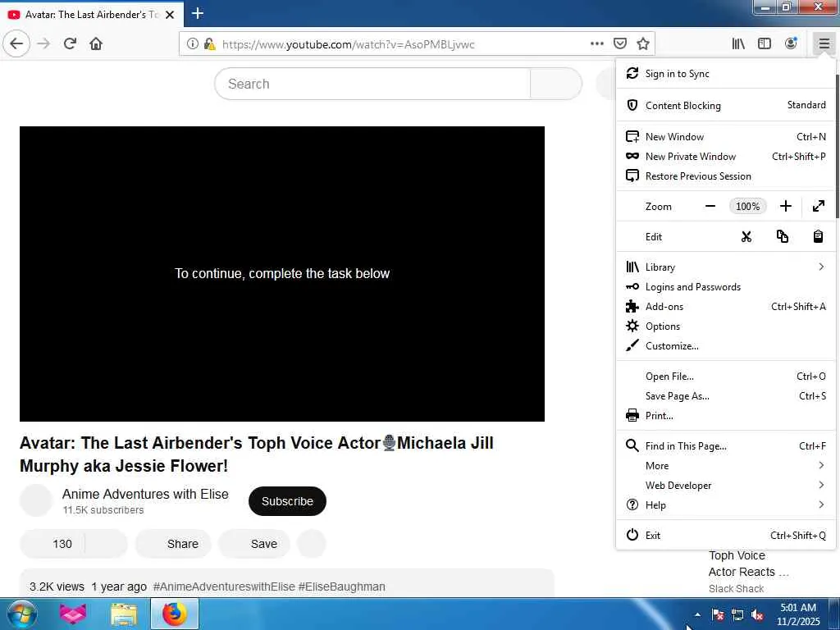Open Toph Voice Actor Reacts suggested video

point(748,564)
